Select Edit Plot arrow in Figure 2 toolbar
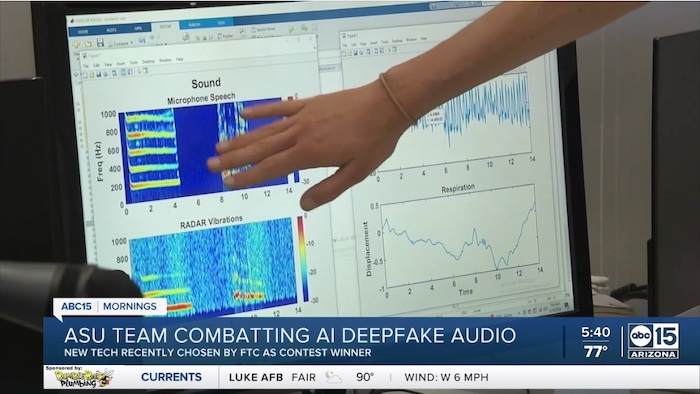The width and height of the screenshot is (700, 394). (x=389, y=50)
